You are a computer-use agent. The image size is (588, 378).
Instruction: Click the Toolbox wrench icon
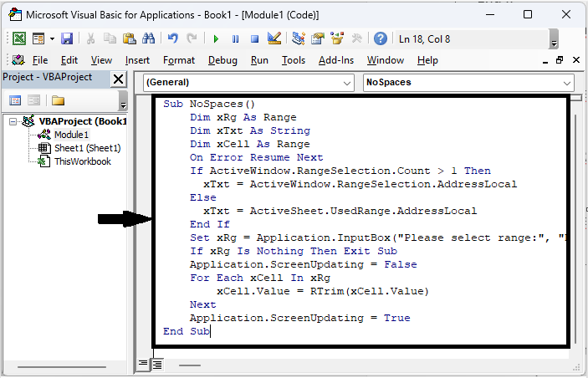356,38
